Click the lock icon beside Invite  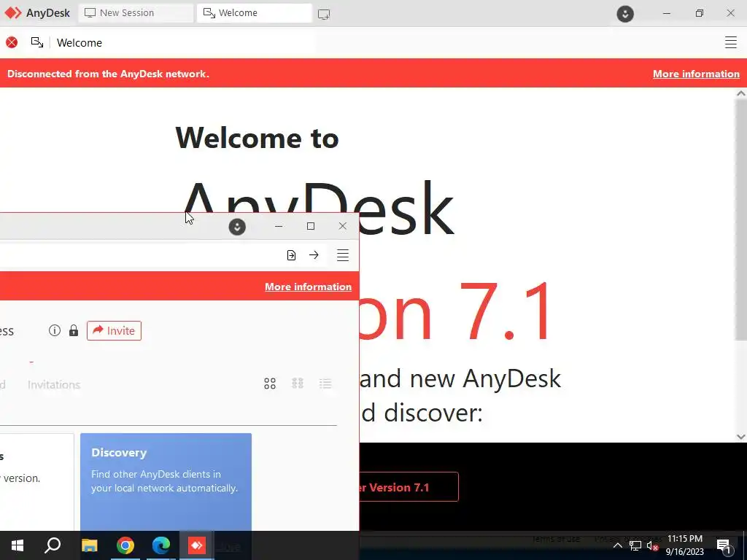coord(74,330)
